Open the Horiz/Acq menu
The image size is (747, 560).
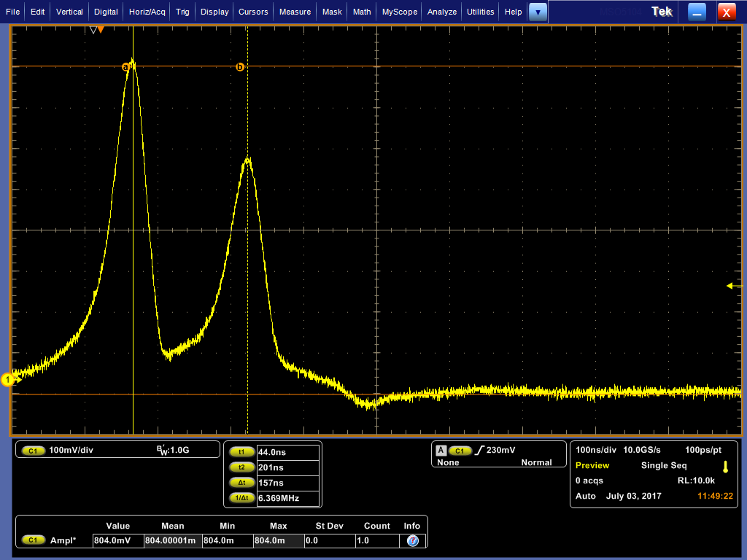click(x=148, y=12)
